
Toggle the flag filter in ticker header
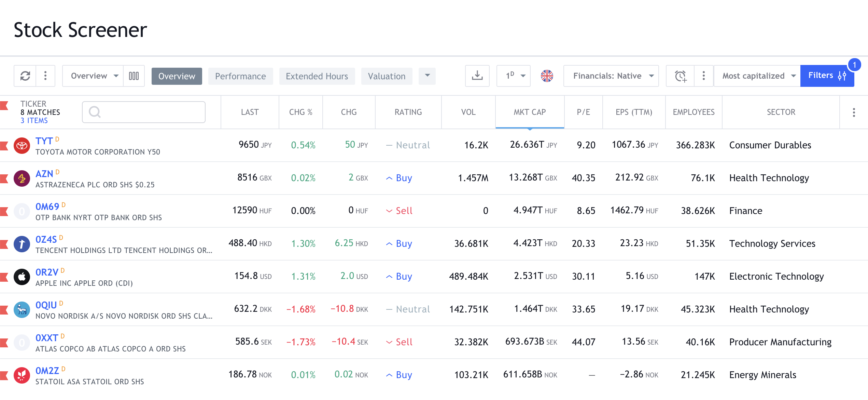4,106
